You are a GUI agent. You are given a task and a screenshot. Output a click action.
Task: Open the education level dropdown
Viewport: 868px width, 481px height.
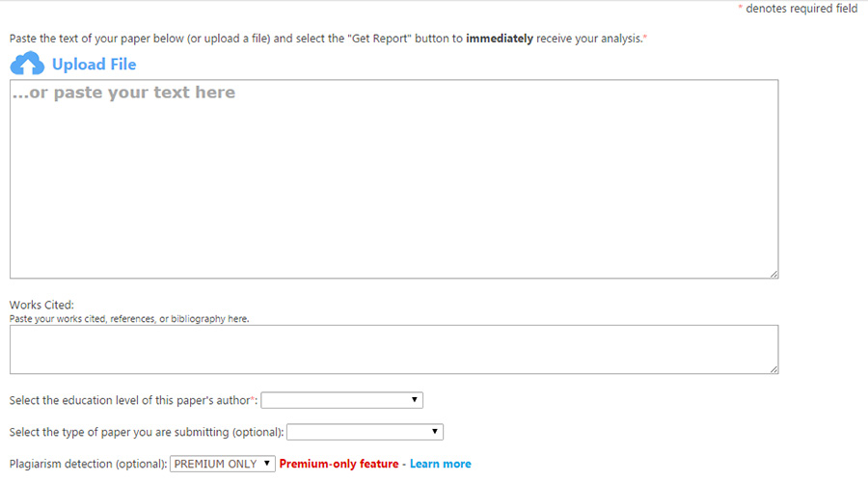(x=341, y=400)
